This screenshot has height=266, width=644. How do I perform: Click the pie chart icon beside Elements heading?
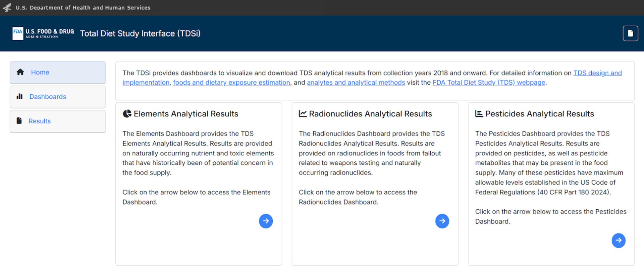(x=127, y=114)
